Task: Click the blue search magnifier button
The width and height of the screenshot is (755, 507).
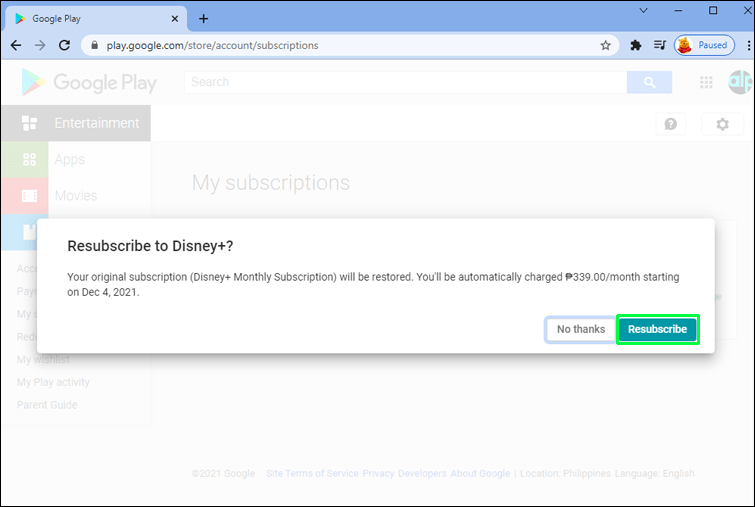Action: click(x=650, y=82)
